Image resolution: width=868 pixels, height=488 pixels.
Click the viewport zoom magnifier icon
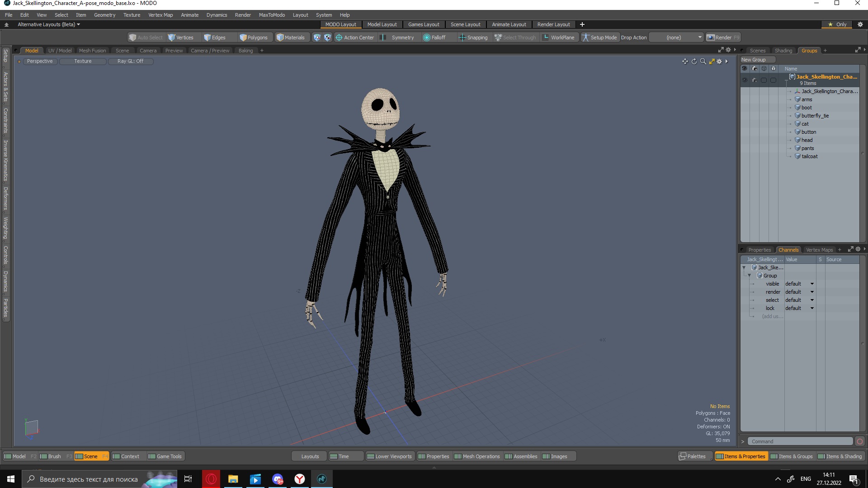pyautogui.click(x=703, y=61)
